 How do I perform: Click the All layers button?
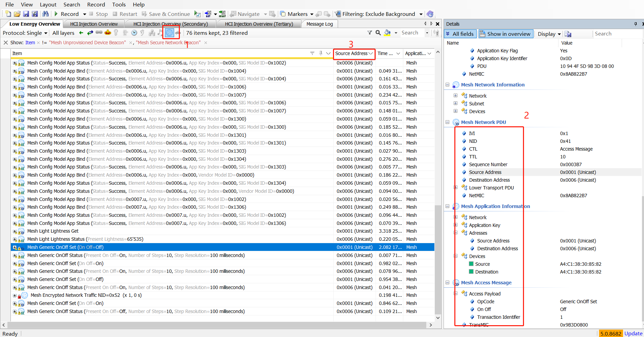click(63, 33)
